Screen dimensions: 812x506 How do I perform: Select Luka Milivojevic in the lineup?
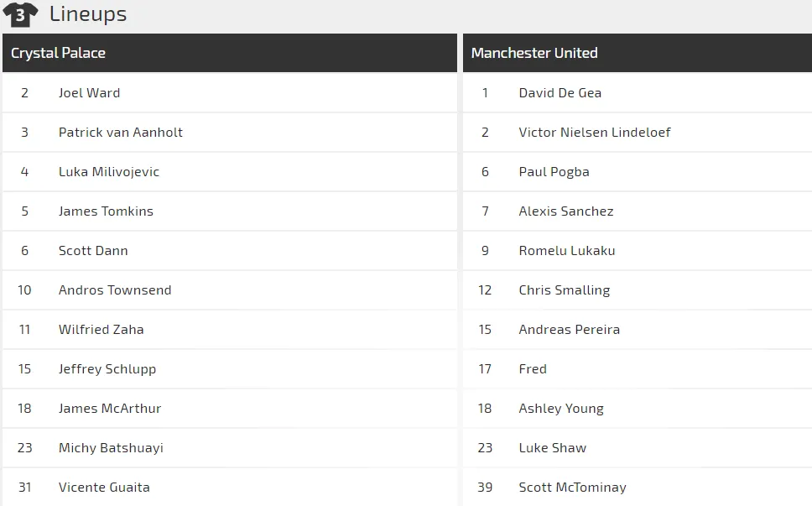pos(108,172)
